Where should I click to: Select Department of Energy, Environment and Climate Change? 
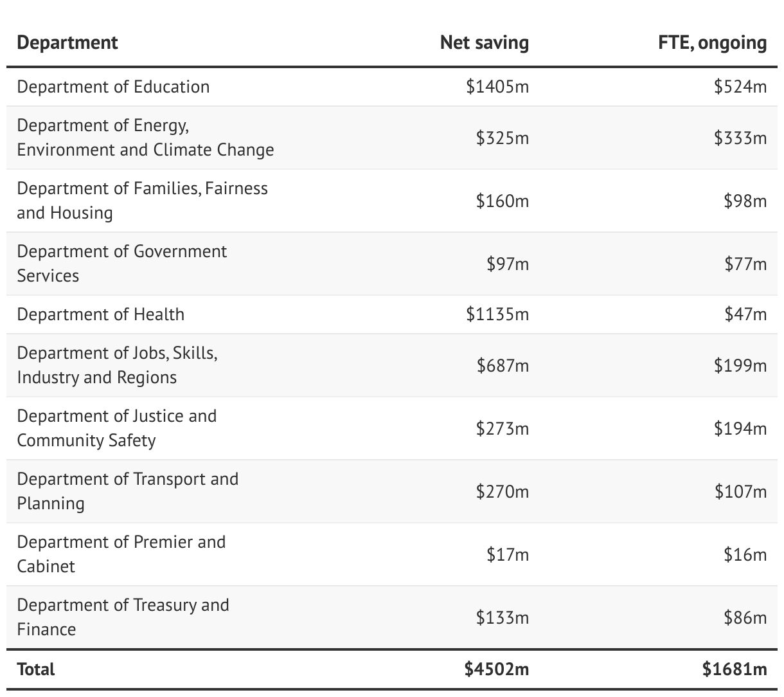(x=145, y=138)
